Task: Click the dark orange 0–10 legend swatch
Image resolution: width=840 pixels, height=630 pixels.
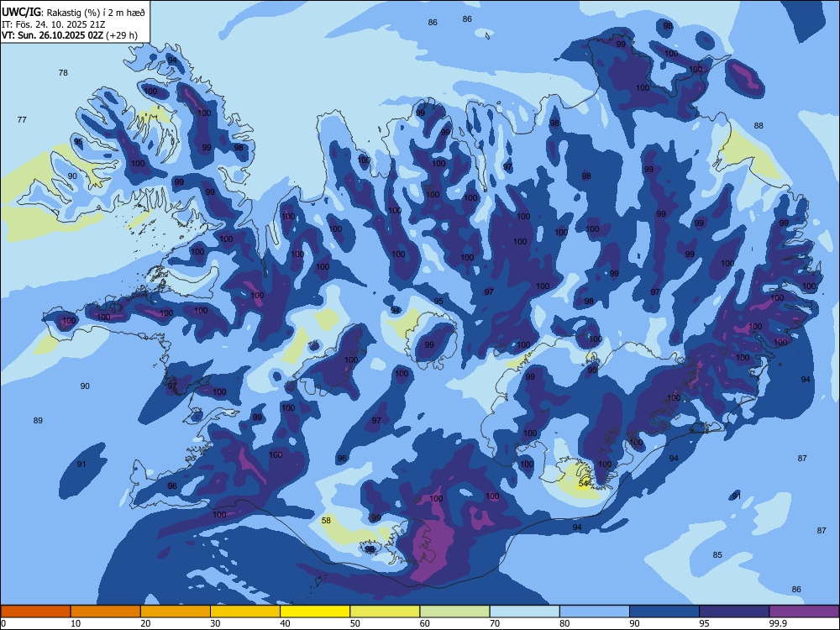Action: coord(36,612)
